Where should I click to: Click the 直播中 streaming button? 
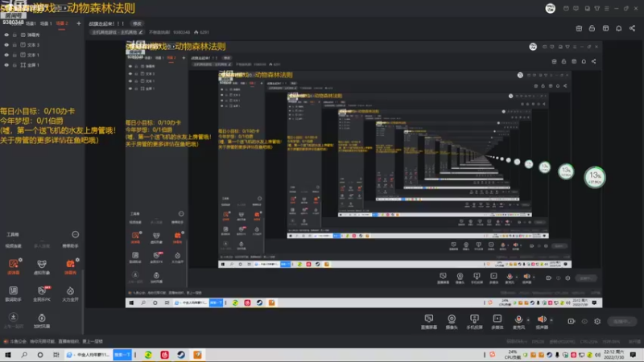coord(622,321)
